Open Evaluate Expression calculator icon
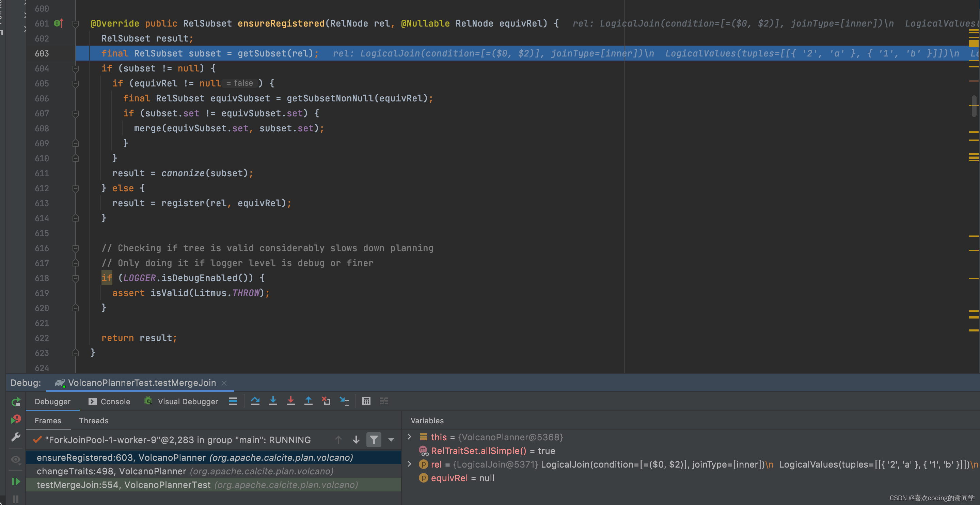 point(366,401)
